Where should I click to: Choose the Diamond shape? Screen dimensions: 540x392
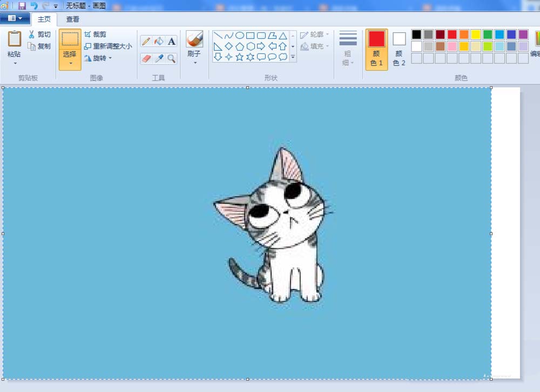pos(228,46)
